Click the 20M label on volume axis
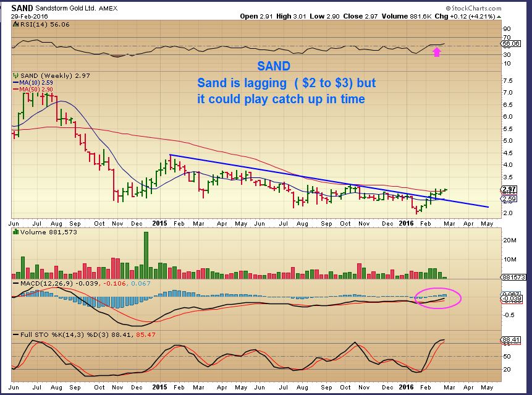Viewport: 532px width, 395px height. tap(510, 240)
